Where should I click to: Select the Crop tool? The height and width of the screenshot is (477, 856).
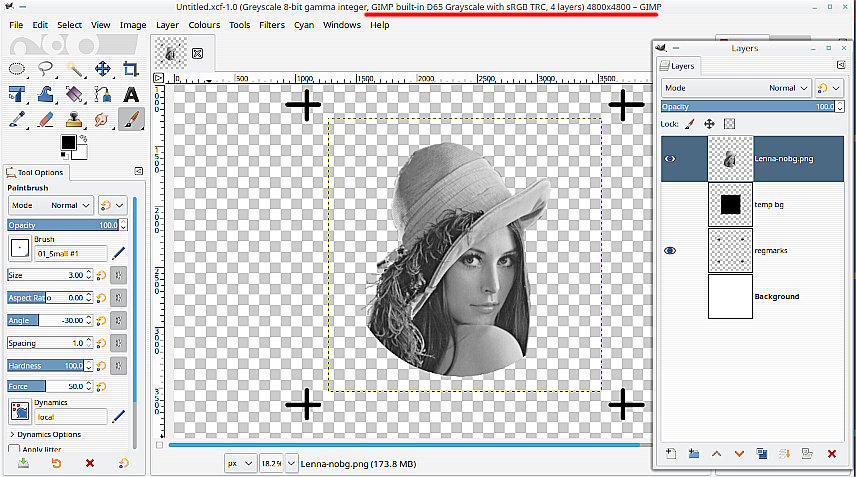coord(131,69)
